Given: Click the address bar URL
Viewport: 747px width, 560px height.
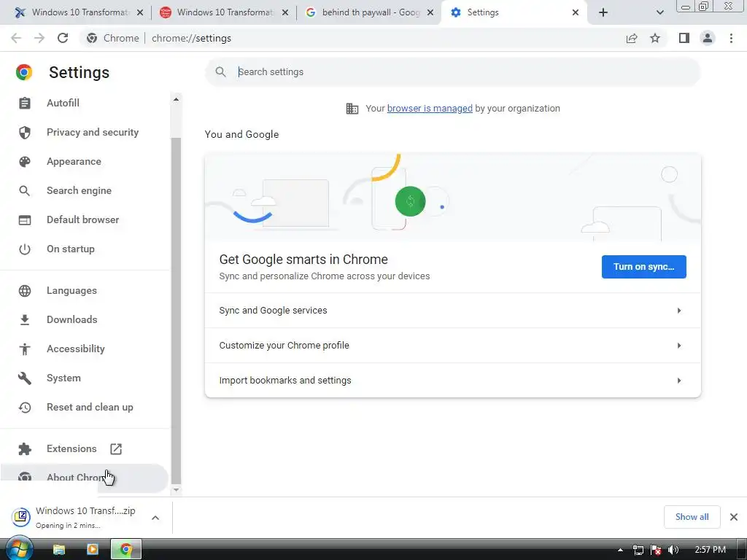Looking at the screenshot, I should 192,38.
